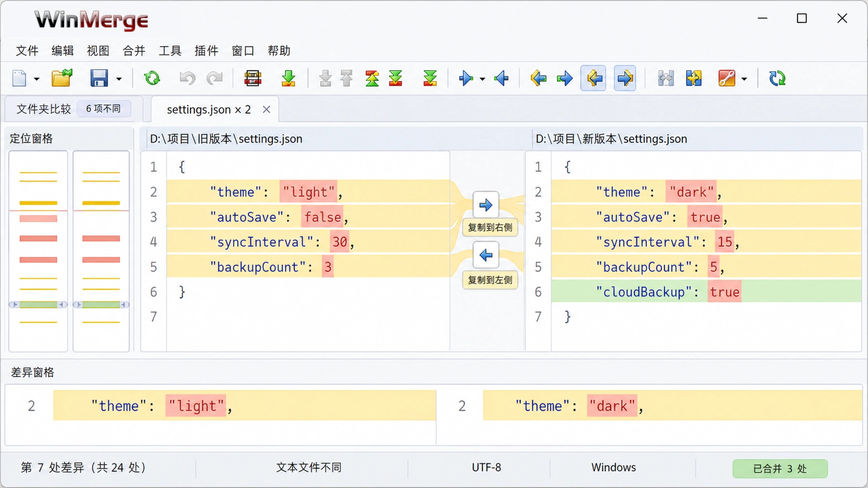Viewport: 868px width, 488px height.
Task: Click the 复制到右侧 label
Action: click(490, 227)
